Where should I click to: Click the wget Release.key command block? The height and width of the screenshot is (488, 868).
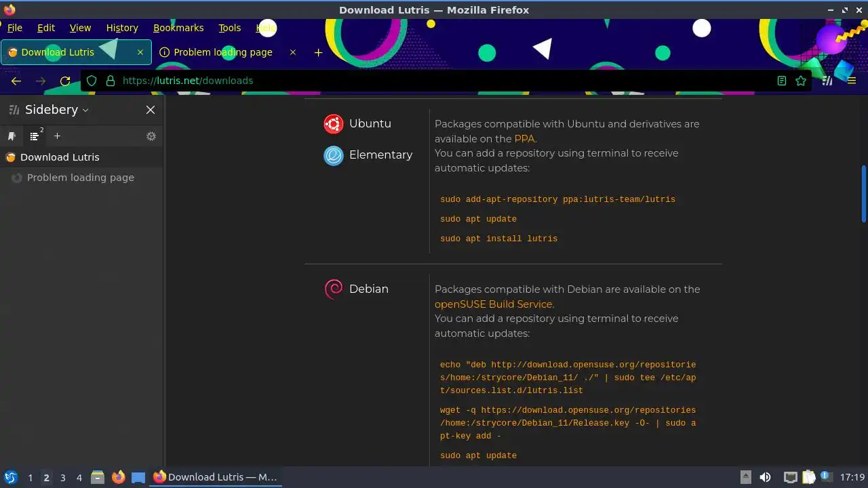point(568,423)
